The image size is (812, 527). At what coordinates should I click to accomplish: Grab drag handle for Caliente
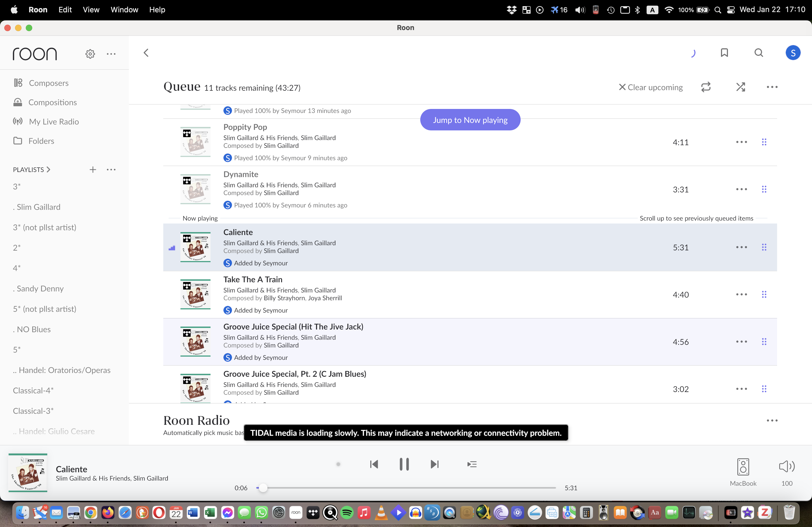tap(764, 247)
